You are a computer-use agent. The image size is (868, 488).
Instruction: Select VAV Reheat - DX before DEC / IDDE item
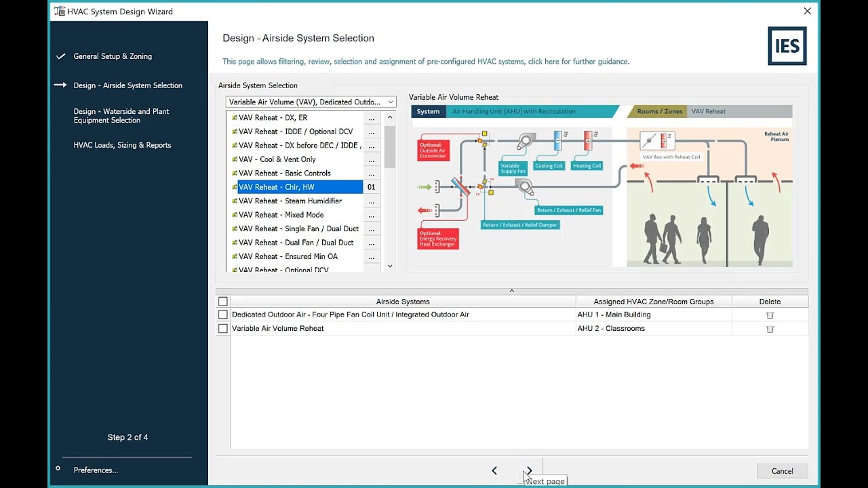(x=300, y=146)
